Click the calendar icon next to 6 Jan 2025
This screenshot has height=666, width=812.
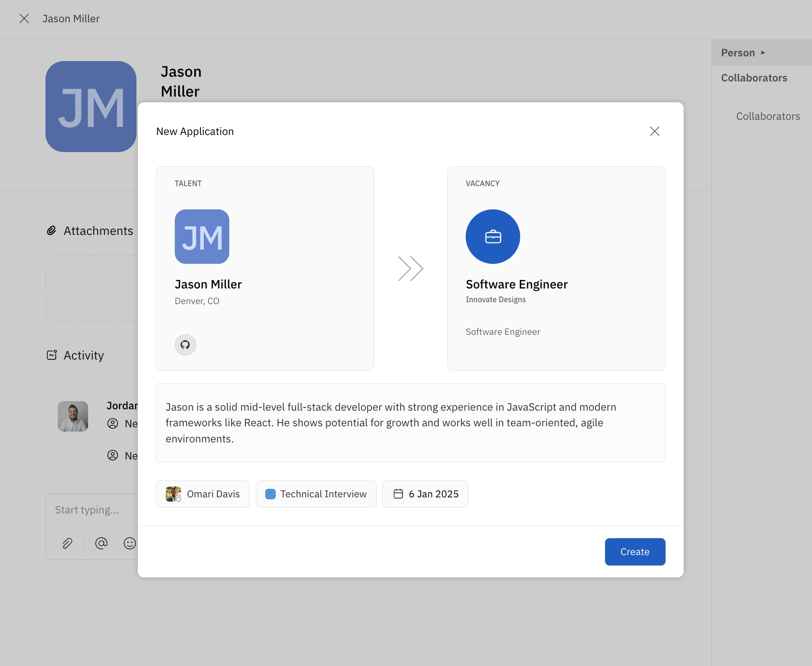pos(399,494)
